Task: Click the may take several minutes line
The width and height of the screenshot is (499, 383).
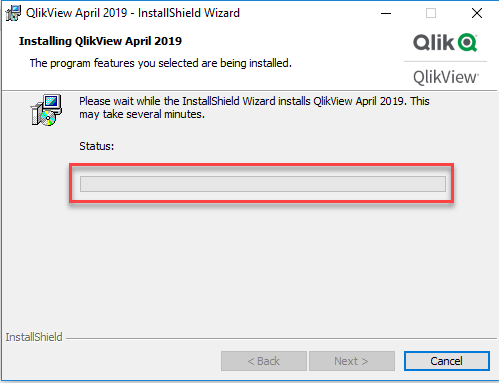Action: click(x=142, y=114)
